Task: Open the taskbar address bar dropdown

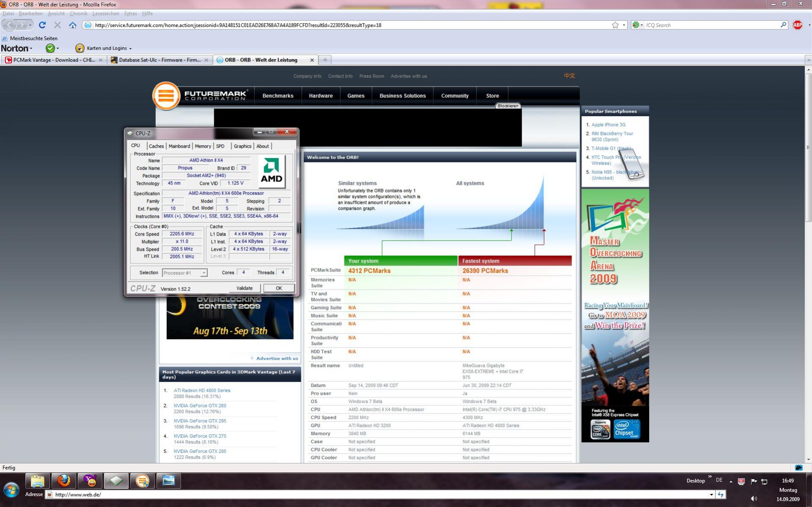Action: point(711,494)
